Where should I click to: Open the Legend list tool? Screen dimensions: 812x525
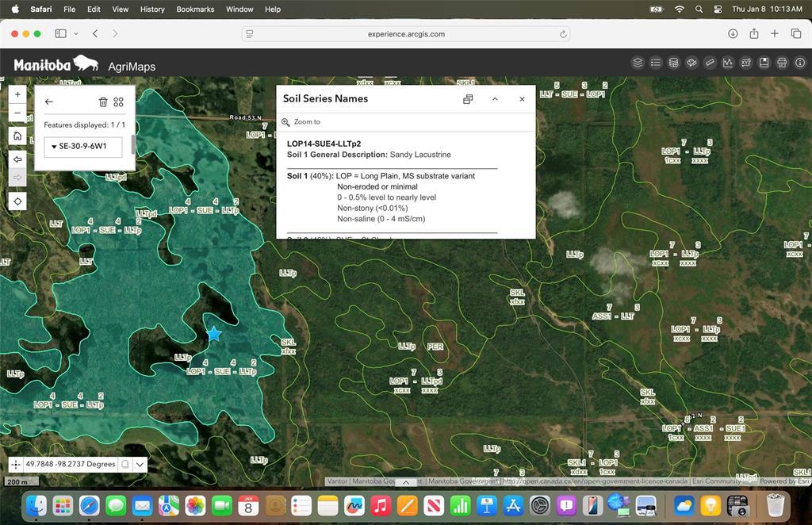(656, 63)
